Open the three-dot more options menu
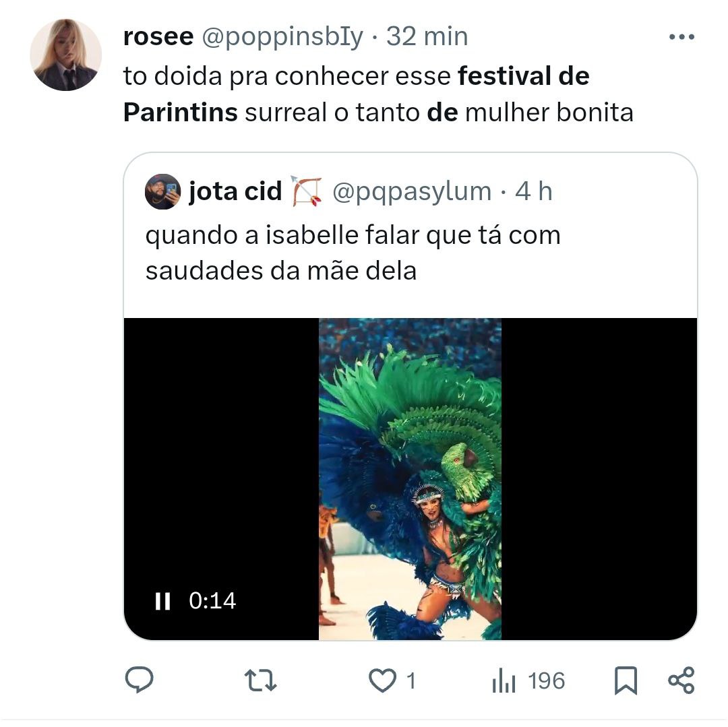This screenshot has width=728, height=727. (681, 36)
